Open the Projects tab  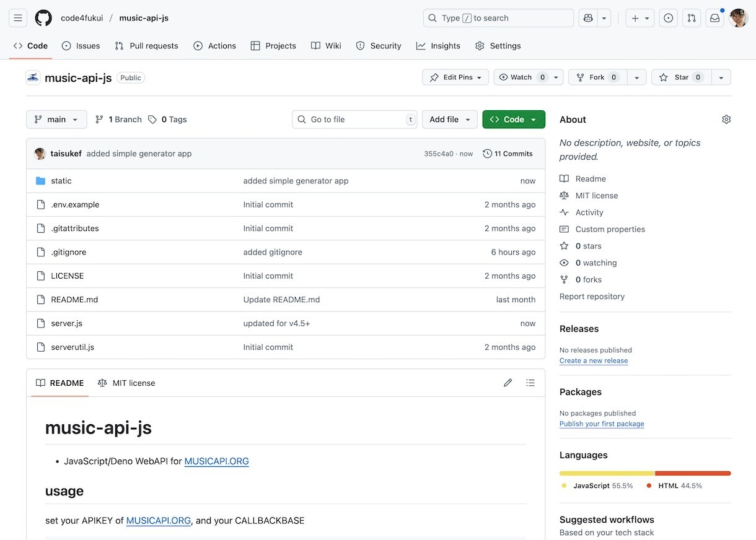click(x=273, y=46)
